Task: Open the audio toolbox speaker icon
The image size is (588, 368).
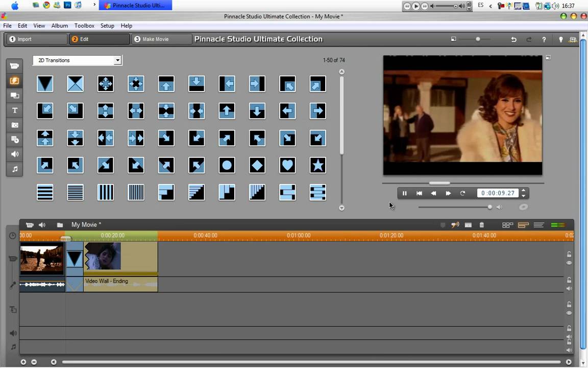Action: pyautogui.click(x=42, y=225)
